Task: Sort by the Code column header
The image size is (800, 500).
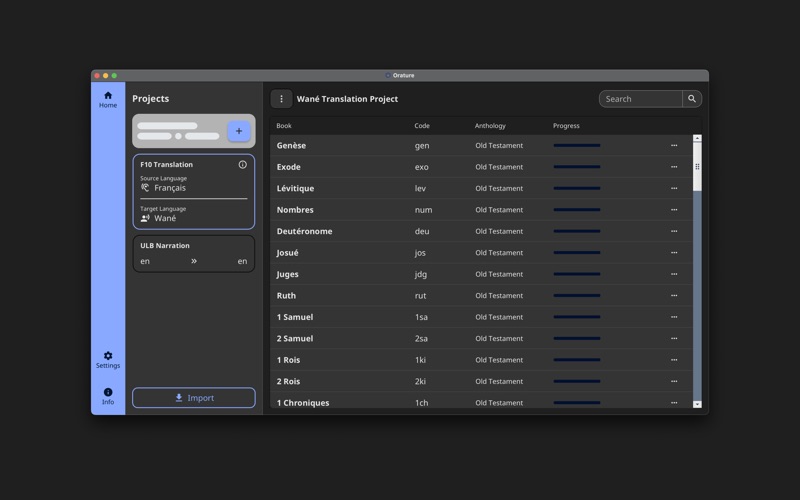Action: pos(422,126)
